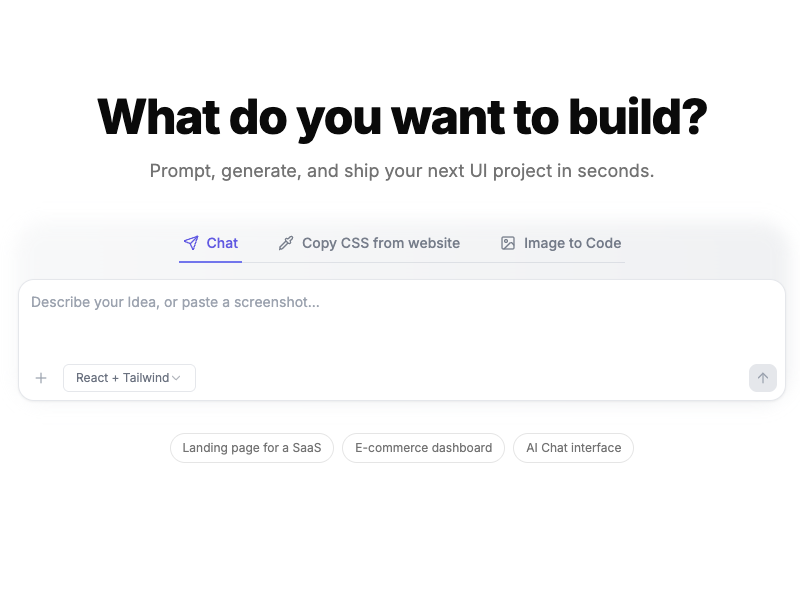Click the chevron on the framework selector

pyautogui.click(x=176, y=378)
